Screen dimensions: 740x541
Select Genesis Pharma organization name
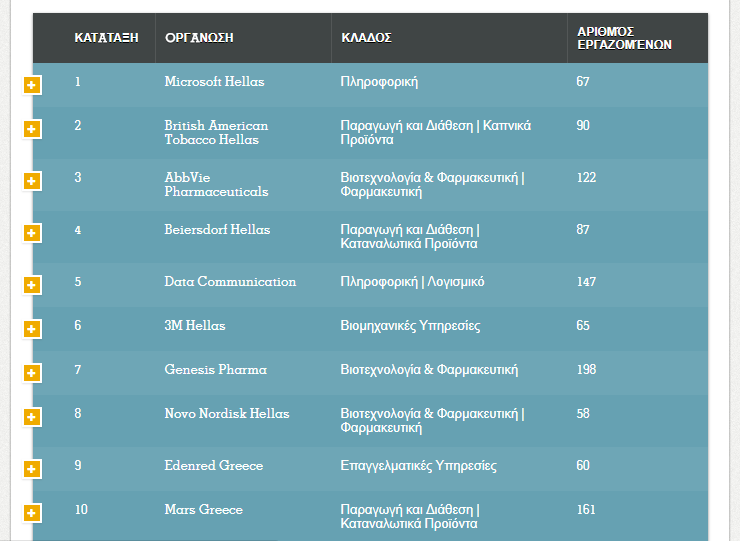pos(216,369)
